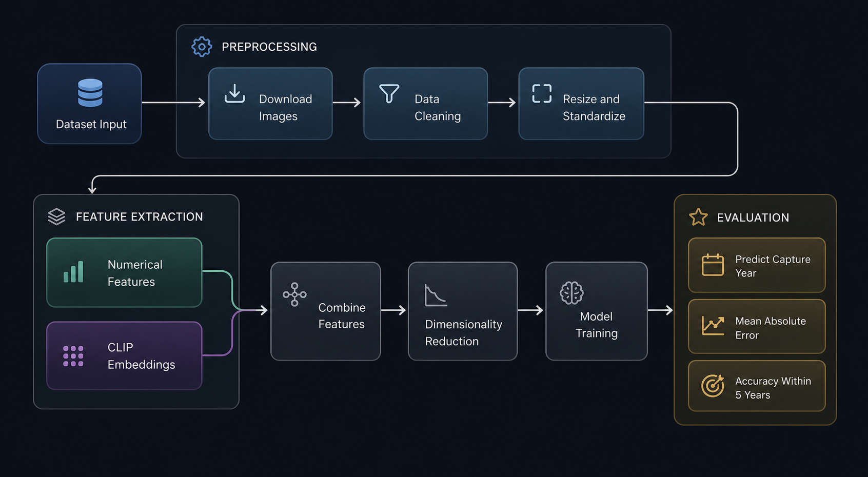The width and height of the screenshot is (868, 477).
Task: Select the Predict Capture Year label
Action: tap(773, 266)
